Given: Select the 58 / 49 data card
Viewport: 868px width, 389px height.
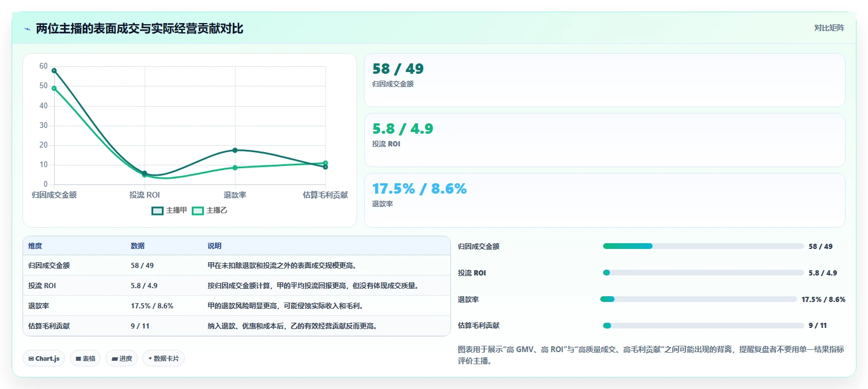Looking at the screenshot, I should (x=605, y=80).
